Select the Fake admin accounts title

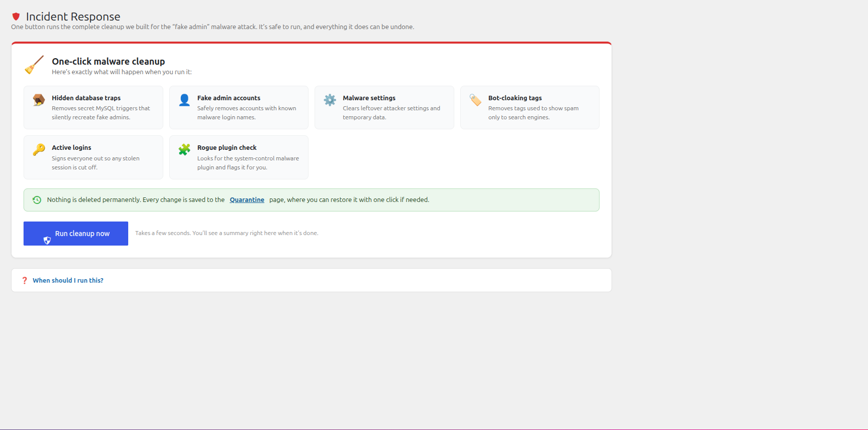(x=229, y=98)
